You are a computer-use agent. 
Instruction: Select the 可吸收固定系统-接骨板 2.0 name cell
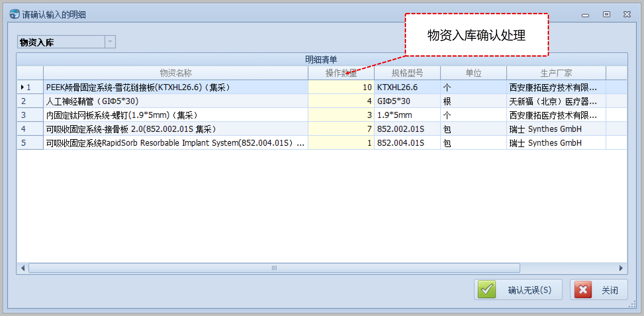176,129
